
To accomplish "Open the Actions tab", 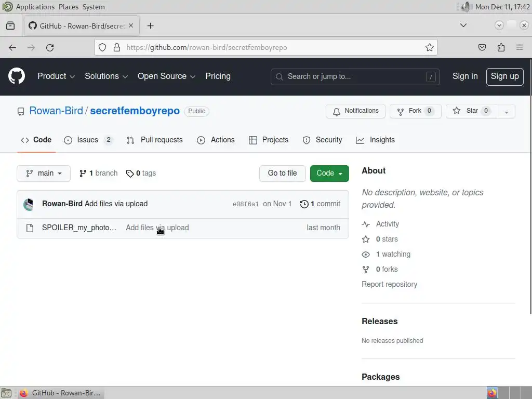I will (216, 140).
